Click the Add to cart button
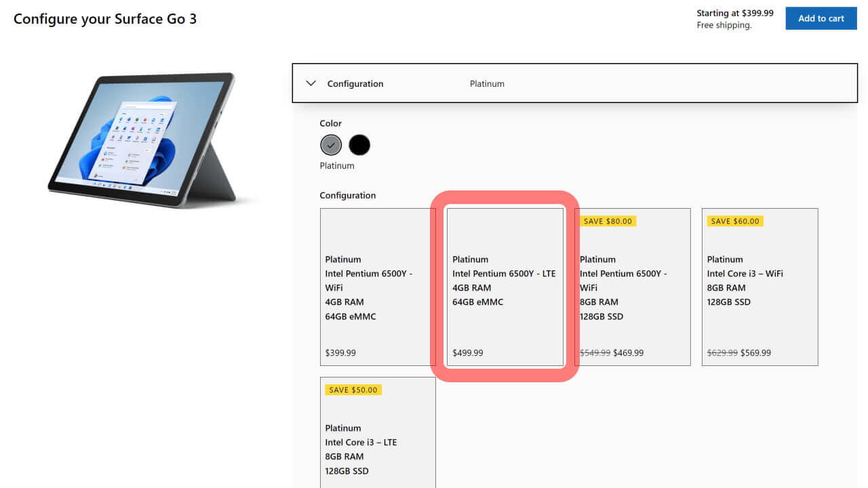Image resolution: width=868 pixels, height=488 pixels. click(x=821, y=18)
